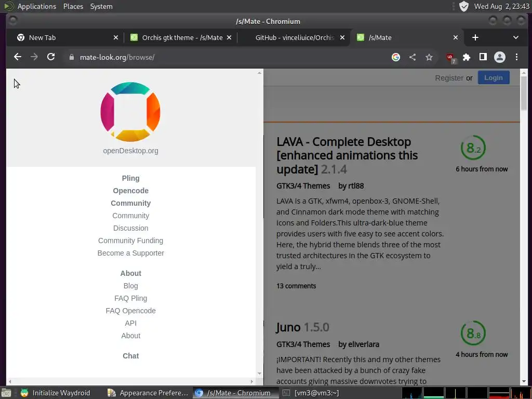Image resolution: width=532 pixels, height=399 pixels.
Task: Reload the mate-look.org page
Action: tap(51, 57)
